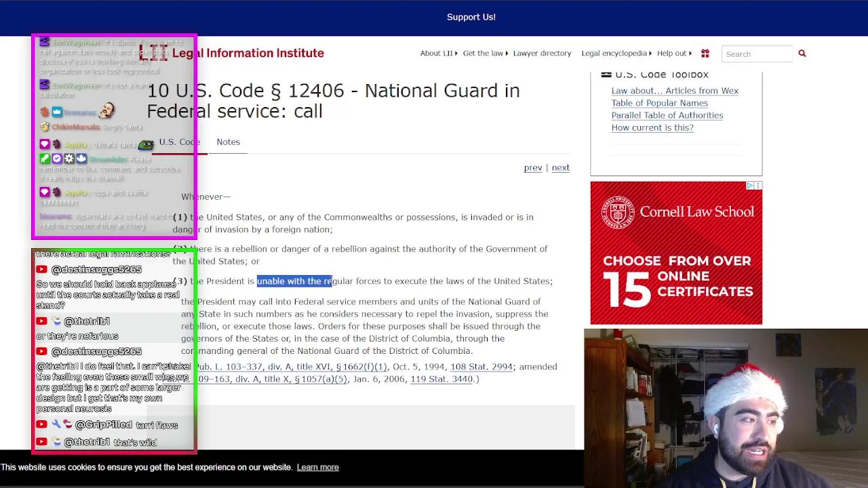The width and height of the screenshot is (868, 488).
Task: Click the Cornell Law School certificates ad
Action: click(676, 253)
